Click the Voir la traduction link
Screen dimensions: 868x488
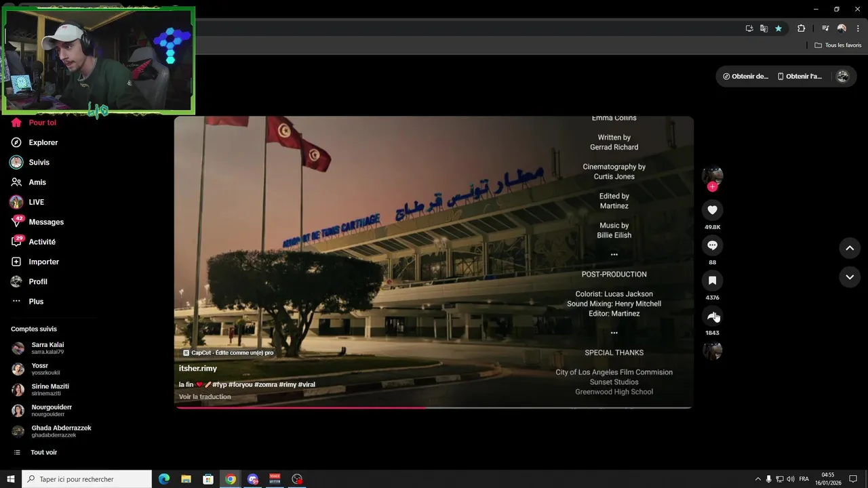(205, 397)
